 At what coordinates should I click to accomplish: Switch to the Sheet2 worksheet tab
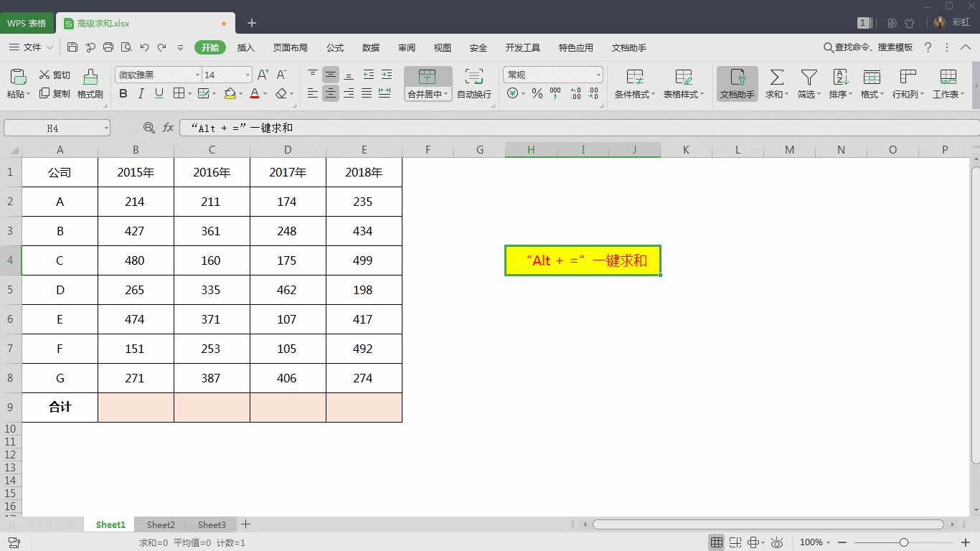[x=160, y=524]
